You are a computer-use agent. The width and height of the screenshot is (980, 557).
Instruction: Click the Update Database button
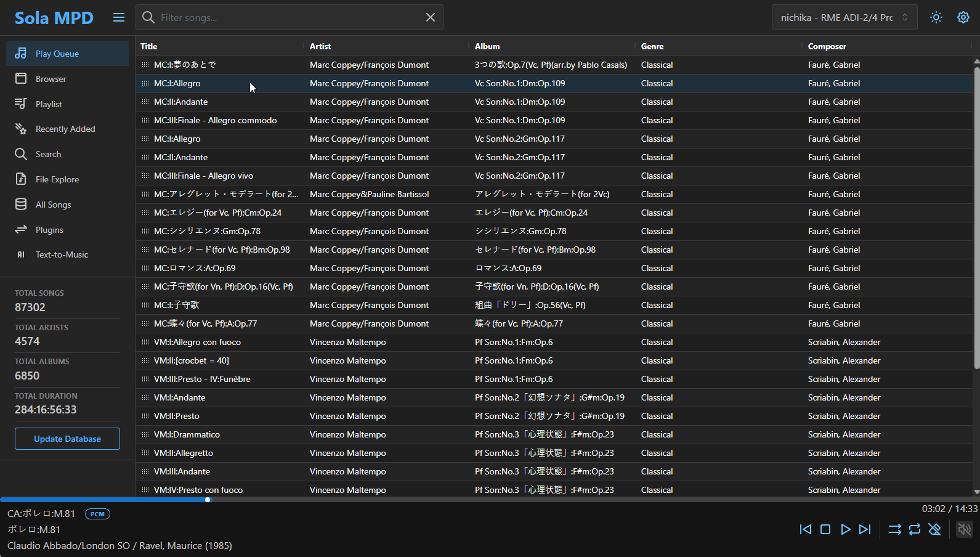pyautogui.click(x=67, y=439)
